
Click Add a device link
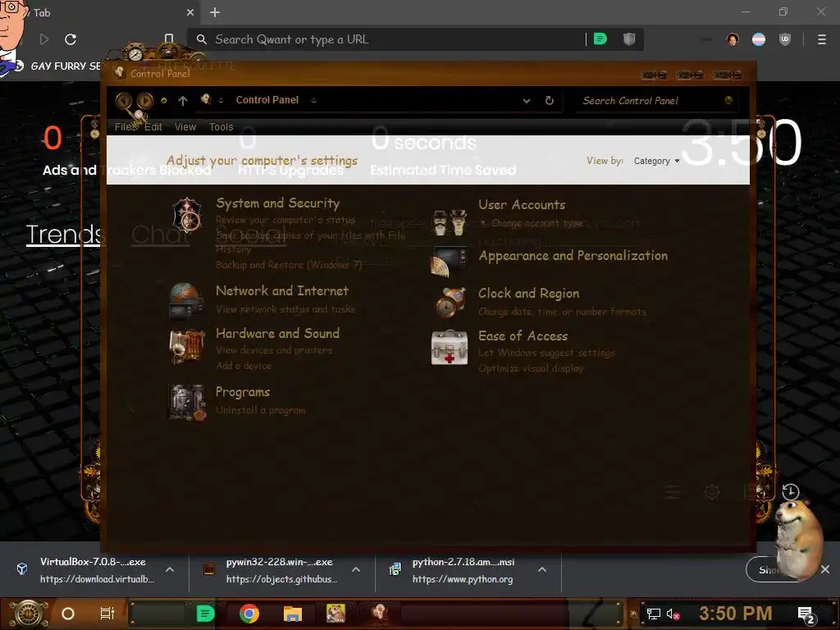(x=244, y=366)
